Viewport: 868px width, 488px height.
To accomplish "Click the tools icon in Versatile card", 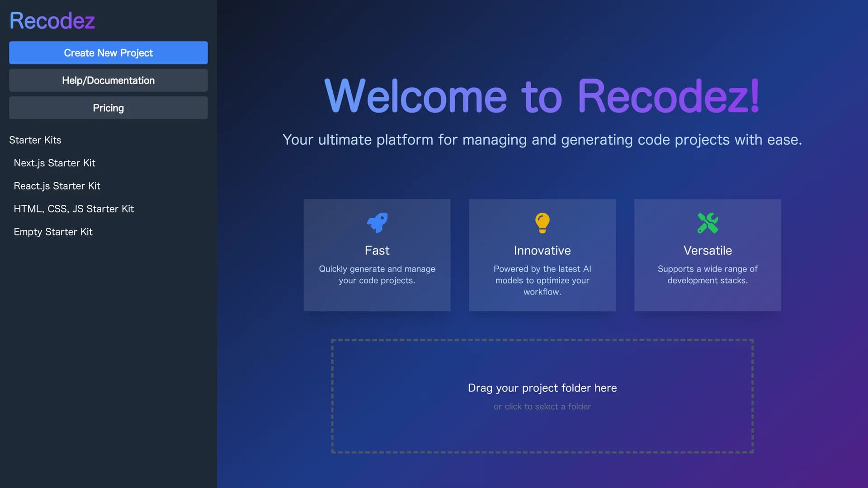I will tap(708, 223).
